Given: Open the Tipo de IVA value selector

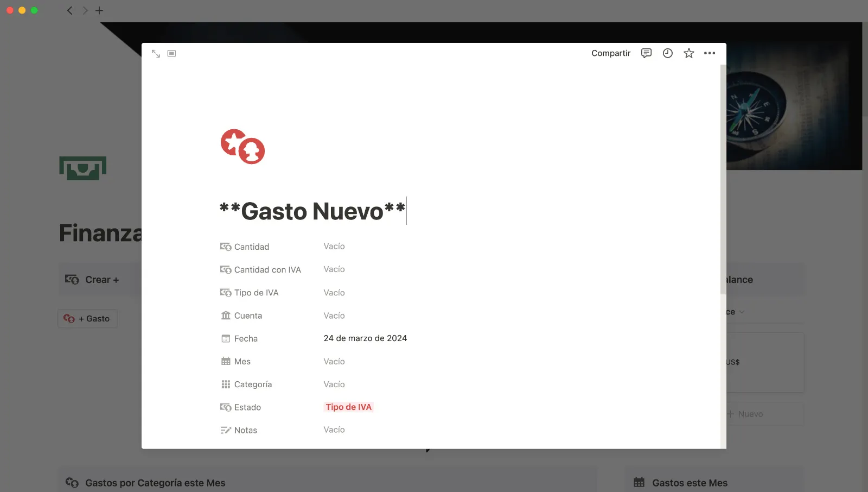Looking at the screenshot, I should pos(334,293).
